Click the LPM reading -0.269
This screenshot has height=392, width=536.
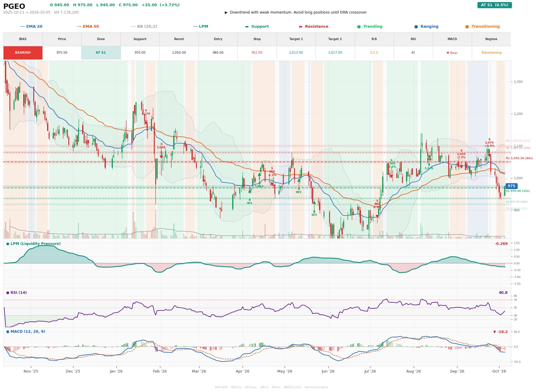point(501,244)
